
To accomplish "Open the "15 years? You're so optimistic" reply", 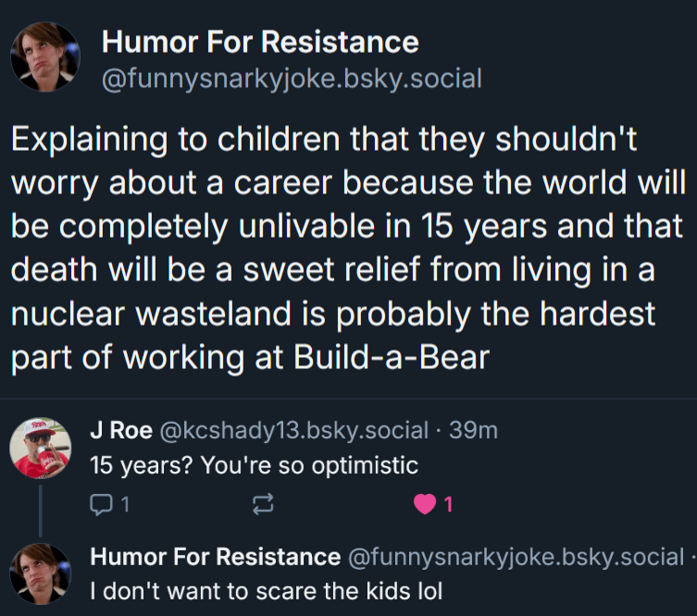I will [254, 465].
